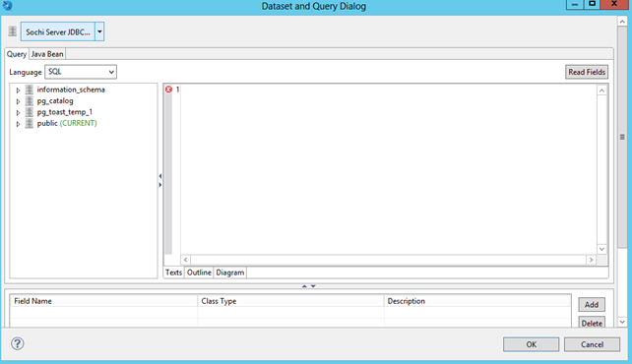Viewport: 632px width, 364px height.
Task: Select the pg_toast_temp_1 schema icon
Action: 29,112
